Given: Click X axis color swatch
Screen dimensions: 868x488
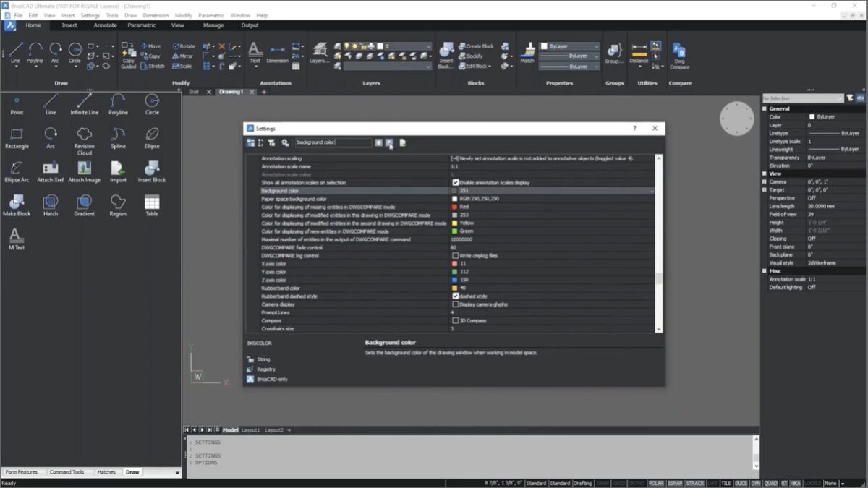Looking at the screenshot, I should point(455,264).
